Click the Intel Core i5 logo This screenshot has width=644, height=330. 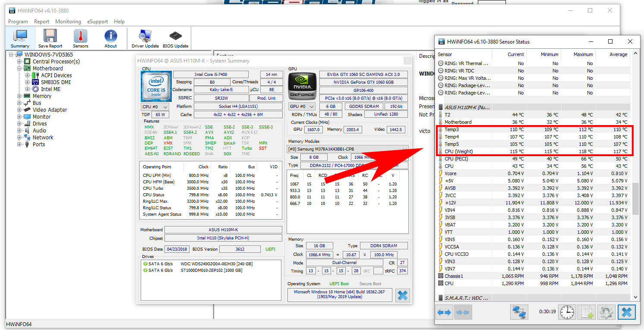click(156, 86)
